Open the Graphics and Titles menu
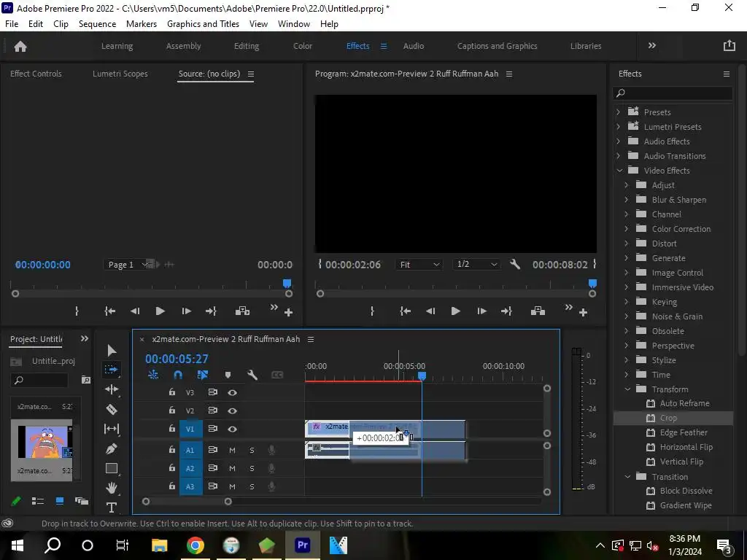 click(x=203, y=24)
